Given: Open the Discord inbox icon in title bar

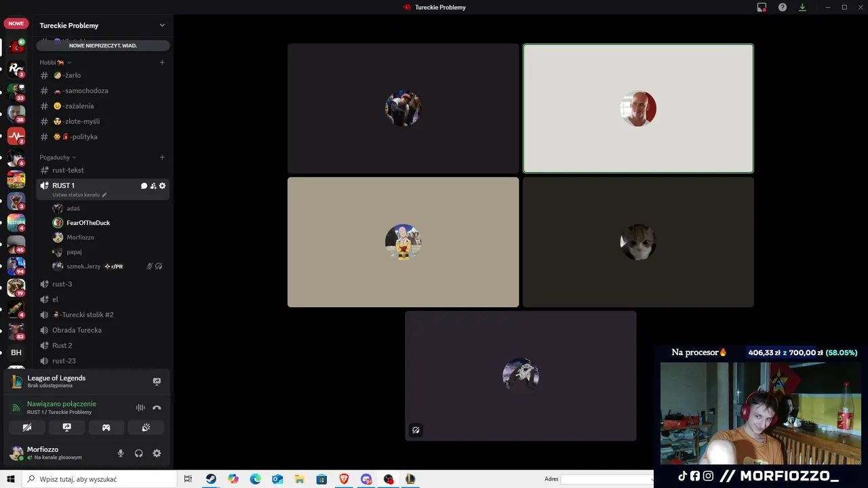Looking at the screenshot, I should [762, 7].
